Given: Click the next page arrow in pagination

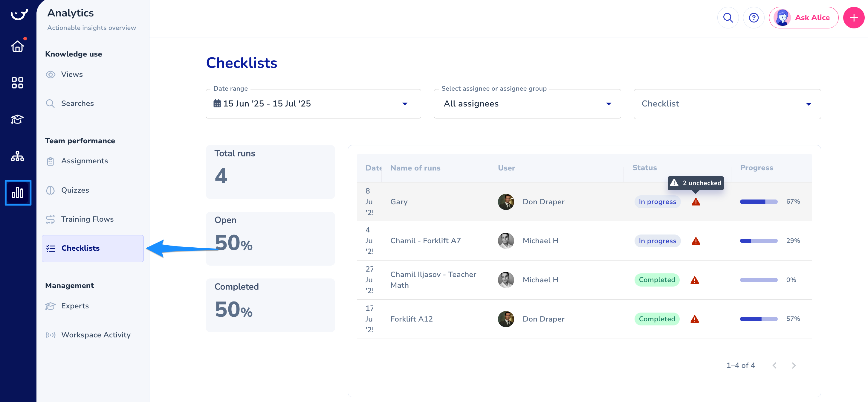Looking at the screenshot, I should click(x=794, y=366).
